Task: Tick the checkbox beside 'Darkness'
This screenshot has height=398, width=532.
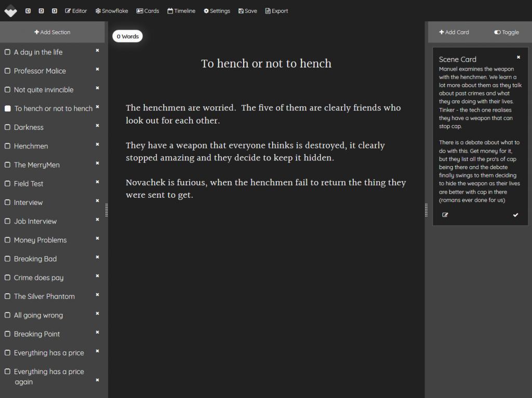Action: click(7, 128)
